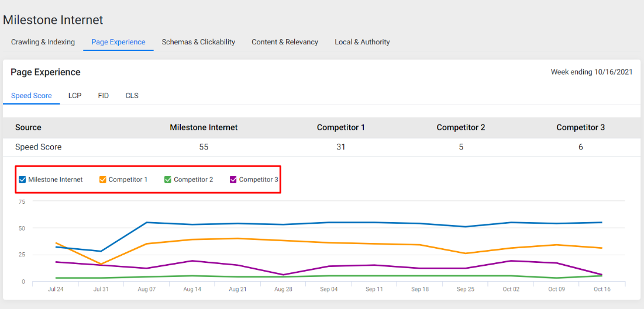This screenshot has width=644, height=309.
Task: Select the Page Experience tab
Action: click(118, 42)
